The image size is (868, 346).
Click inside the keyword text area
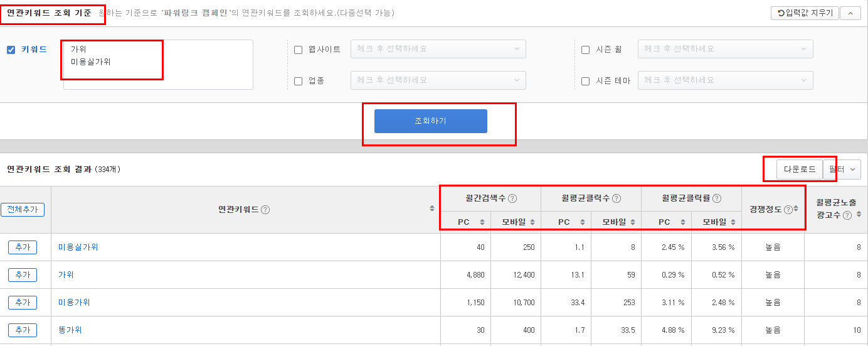(x=158, y=65)
